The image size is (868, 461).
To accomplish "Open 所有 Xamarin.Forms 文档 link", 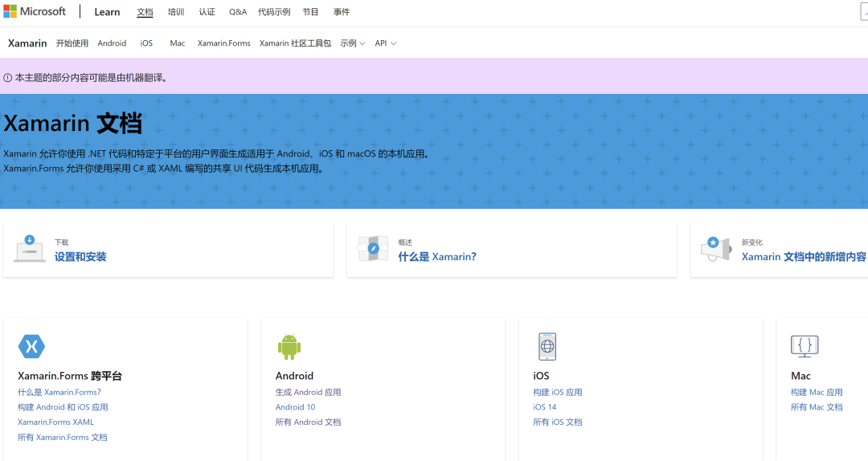I will tap(63, 437).
